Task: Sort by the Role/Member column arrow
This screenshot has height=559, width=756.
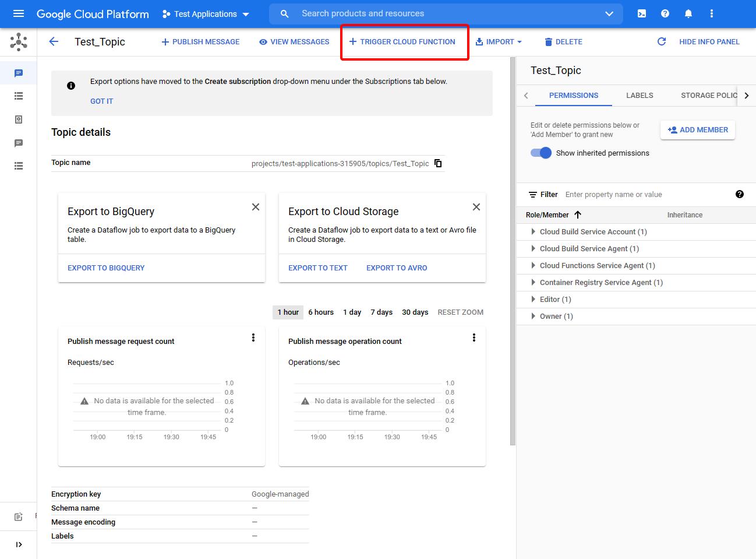Action: [x=578, y=215]
